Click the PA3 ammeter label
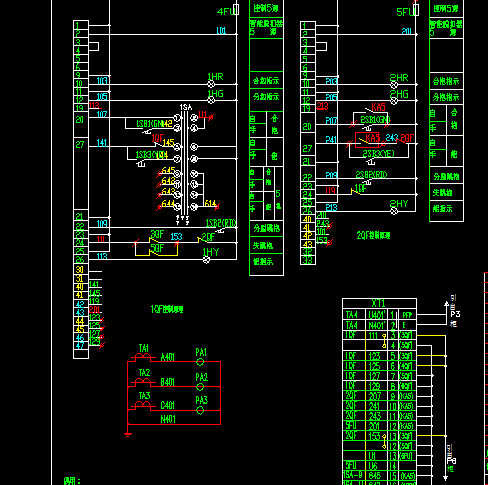 pyautogui.click(x=202, y=400)
